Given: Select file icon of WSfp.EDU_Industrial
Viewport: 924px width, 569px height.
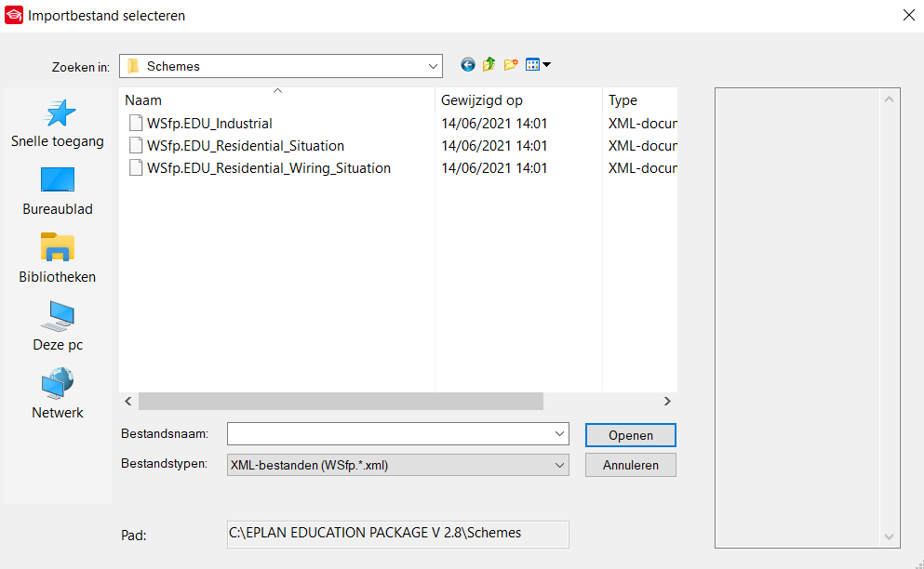Looking at the screenshot, I should point(136,123).
